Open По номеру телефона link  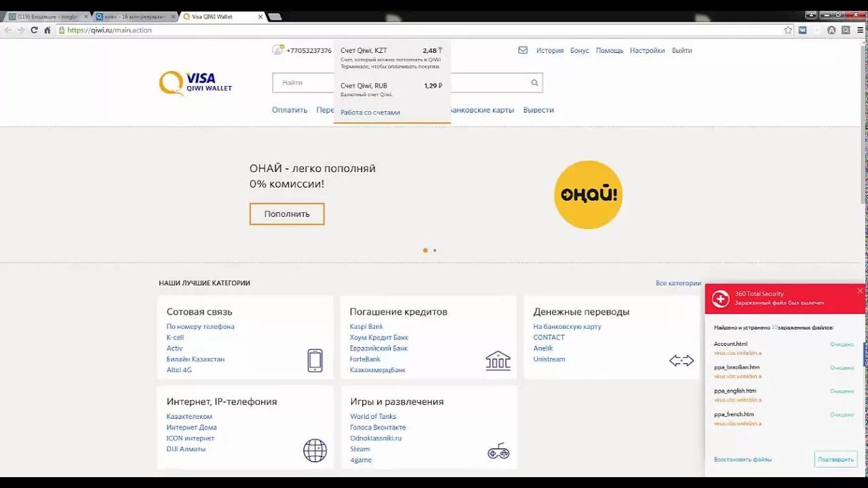pyautogui.click(x=201, y=327)
